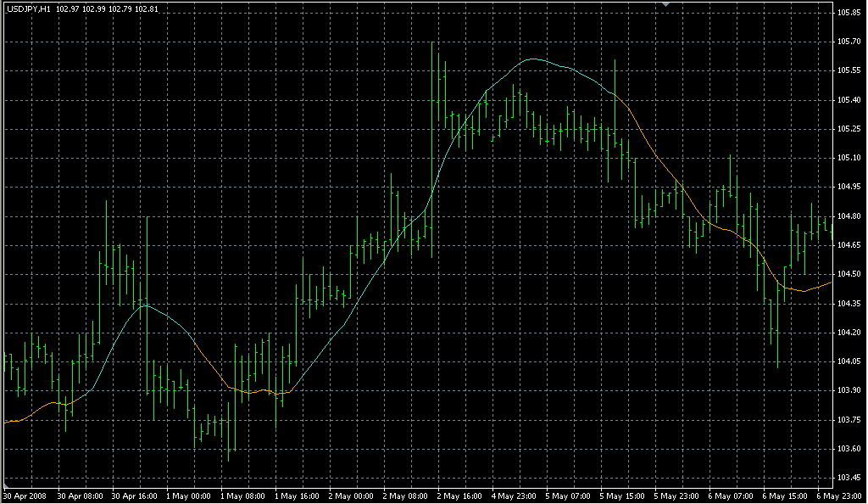
Task: Select the 104.50 level on price axis
Action: pos(849,274)
